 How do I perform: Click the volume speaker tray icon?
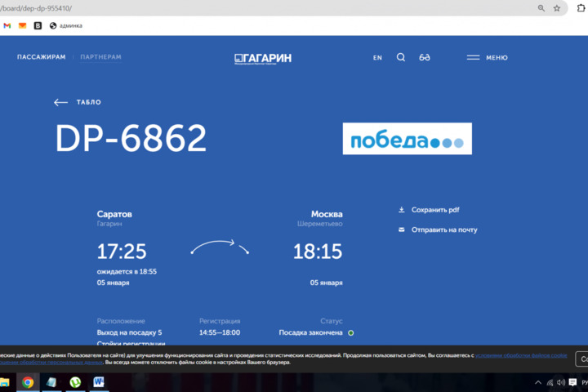coord(560,382)
